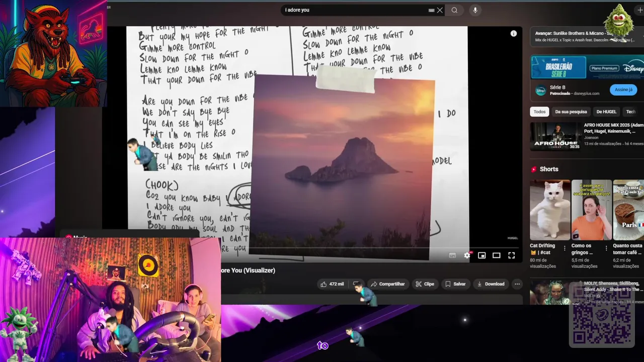Open the video info card icon
The image size is (644, 362).
click(513, 34)
